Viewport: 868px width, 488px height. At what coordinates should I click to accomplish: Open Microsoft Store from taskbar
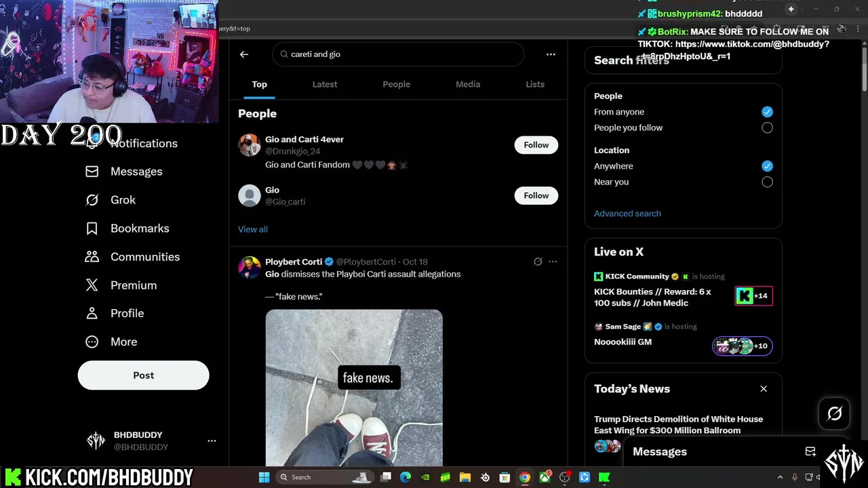[x=505, y=477]
